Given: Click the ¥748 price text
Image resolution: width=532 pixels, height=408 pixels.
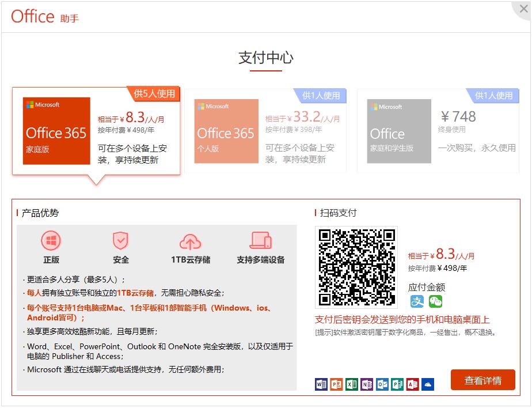Looking at the screenshot, I should [458, 116].
